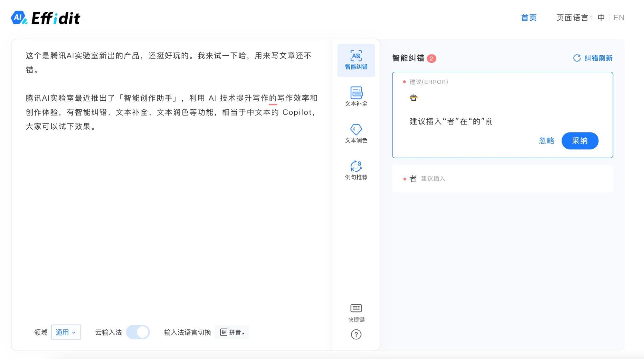Click the underlined 的 in the editor text
The width and height of the screenshot is (644, 359).
(273, 98)
